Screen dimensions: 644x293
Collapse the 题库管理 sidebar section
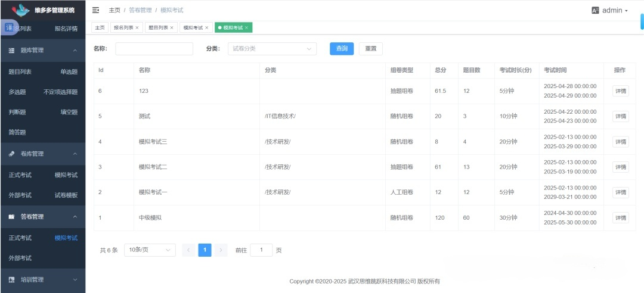pyautogui.click(x=43, y=51)
